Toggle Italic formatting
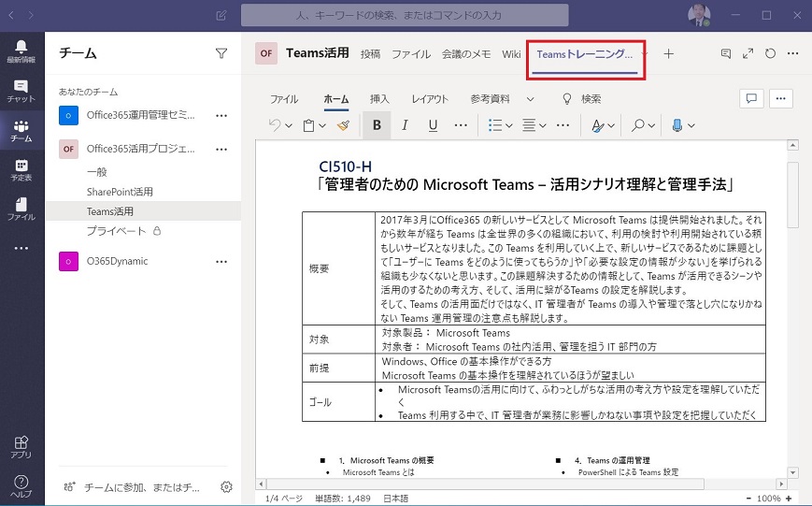 405,125
